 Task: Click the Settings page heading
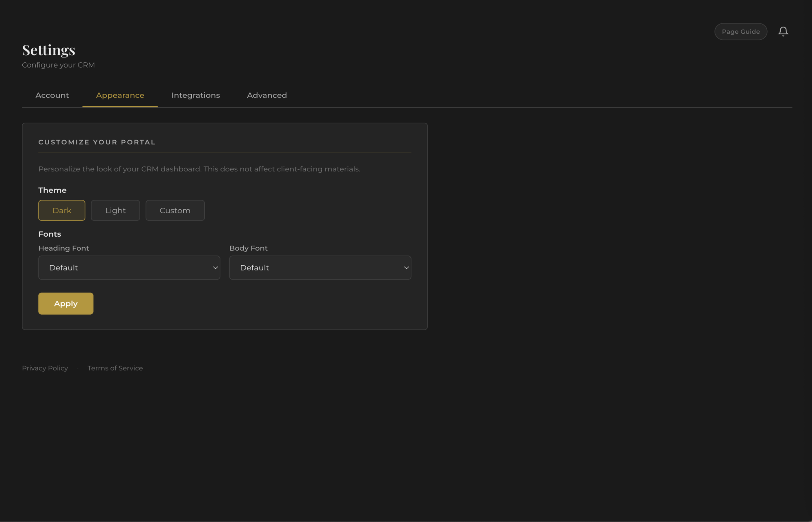48,50
